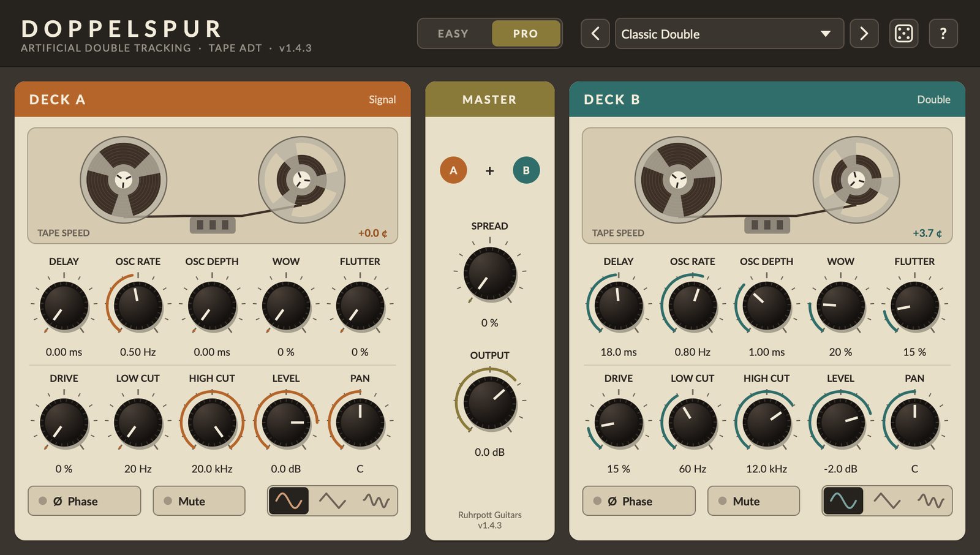Screen dimensions: 980x555
Task: Switch to PRO mode
Action: pos(526,34)
